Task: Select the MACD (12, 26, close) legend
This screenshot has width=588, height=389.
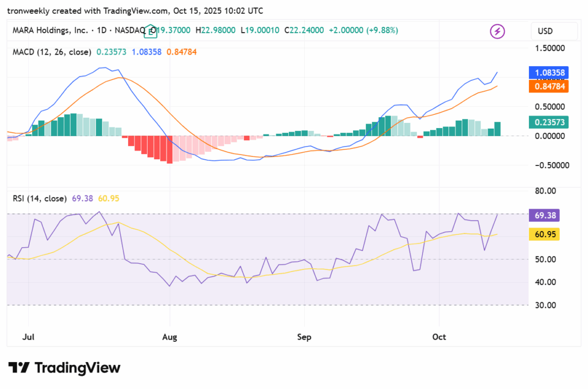Action: (52, 52)
